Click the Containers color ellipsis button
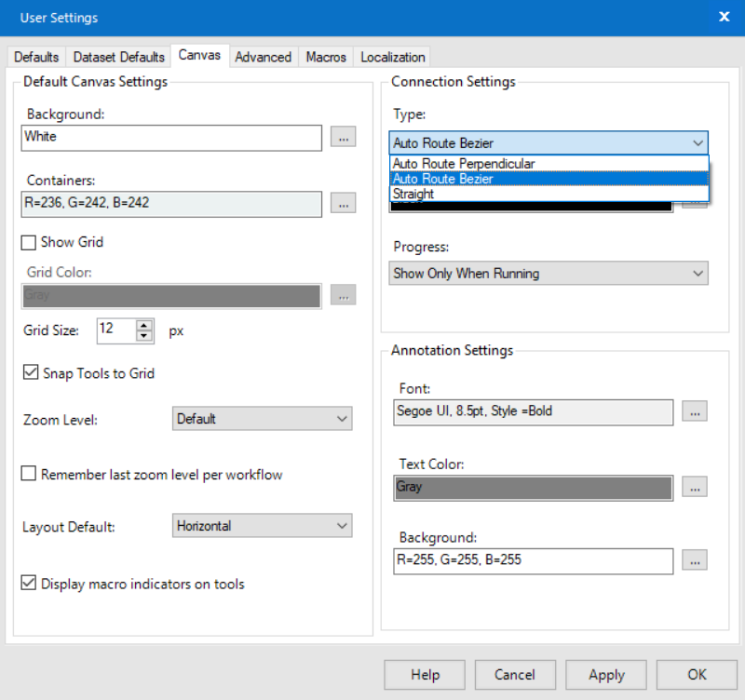This screenshot has width=745, height=700. pos(343,203)
